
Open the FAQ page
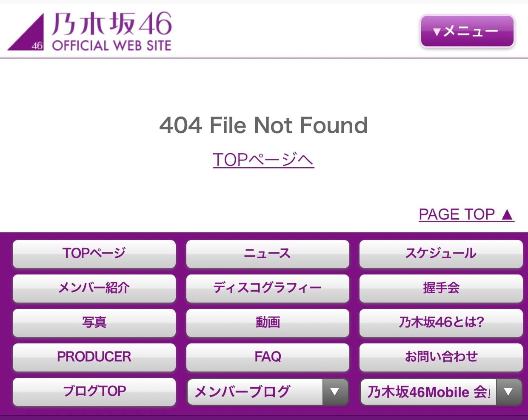[x=268, y=357]
